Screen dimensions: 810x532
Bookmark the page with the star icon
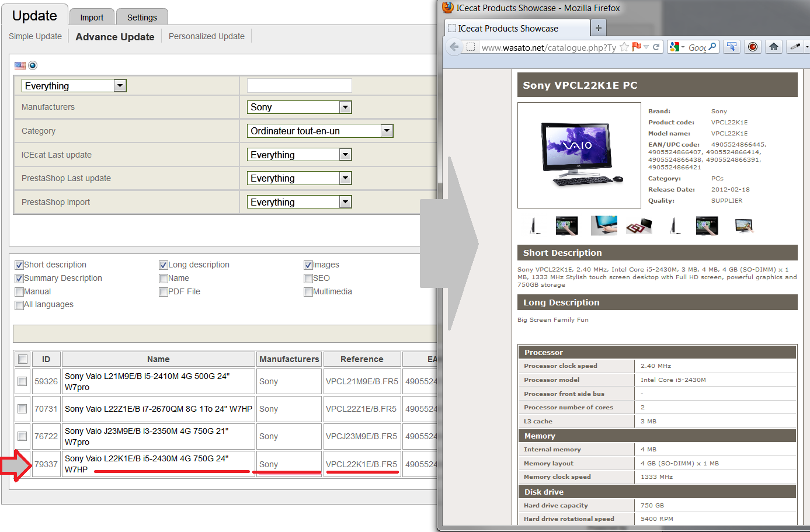(624, 47)
